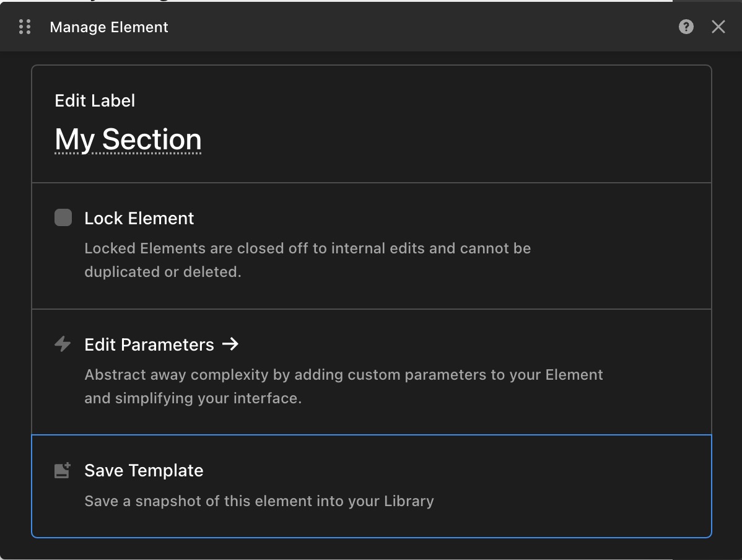Open the "Edit Parameters" link

coord(149,345)
